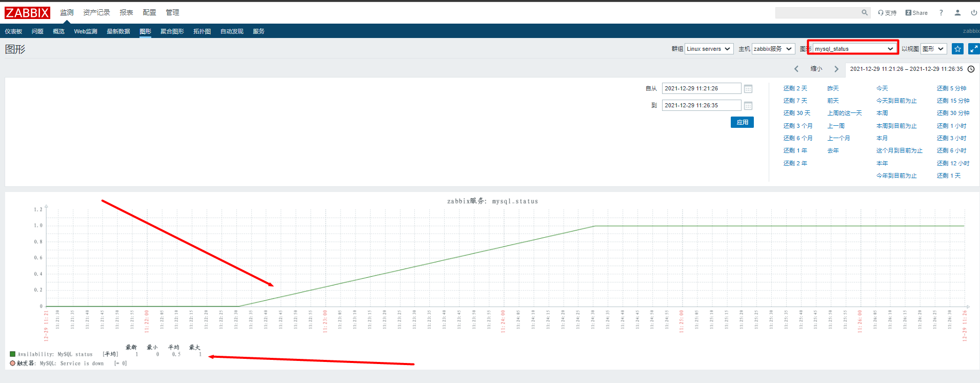Select last 2 days range
The image size is (980, 383).
click(x=795, y=88)
